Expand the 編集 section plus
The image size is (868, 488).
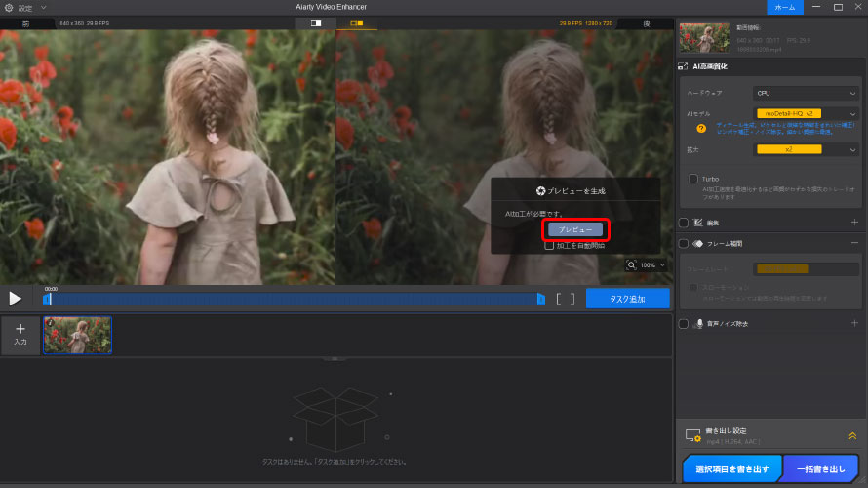(854, 223)
